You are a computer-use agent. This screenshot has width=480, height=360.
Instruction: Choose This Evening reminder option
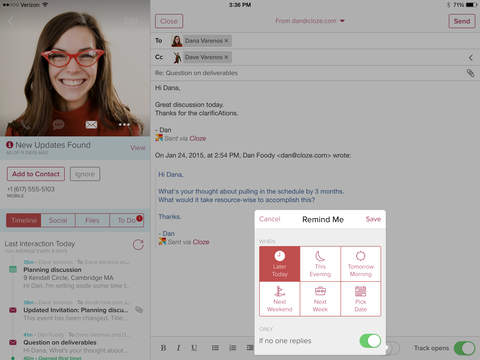[x=320, y=264]
